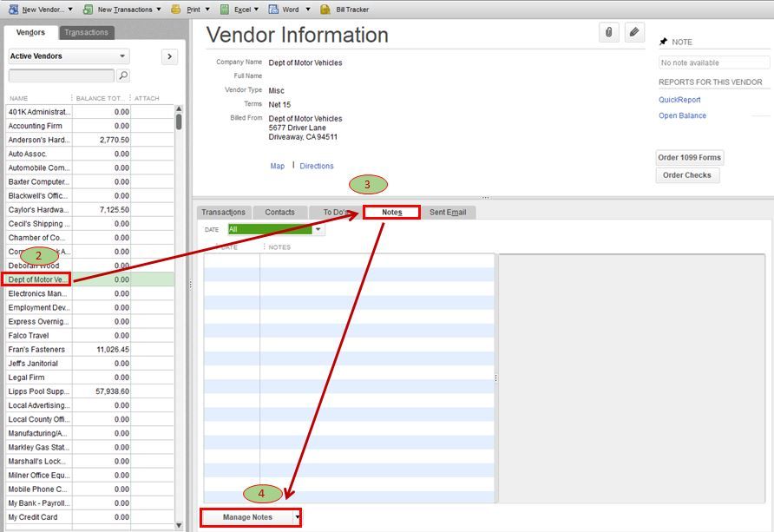The width and height of the screenshot is (774, 532).
Task: Select vendor Jeff's Janitorial
Action: (x=40, y=364)
